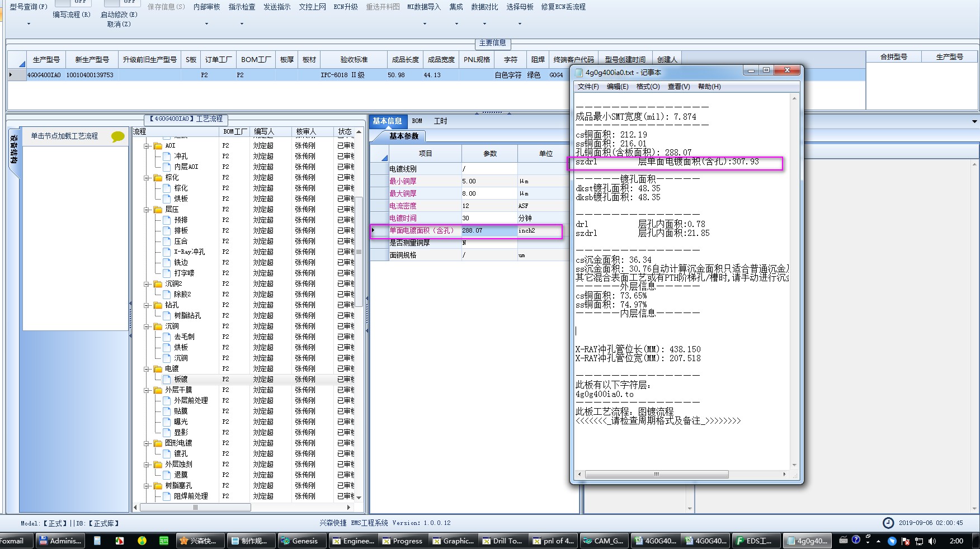This screenshot has height=549, width=980.
Task: Click the 数据对比 toolbar button
Action: point(484,7)
